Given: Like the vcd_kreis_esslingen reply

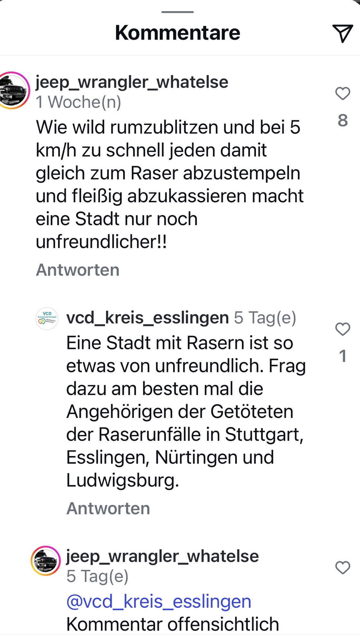Looking at the screenshot, I should tap(343, 329).
